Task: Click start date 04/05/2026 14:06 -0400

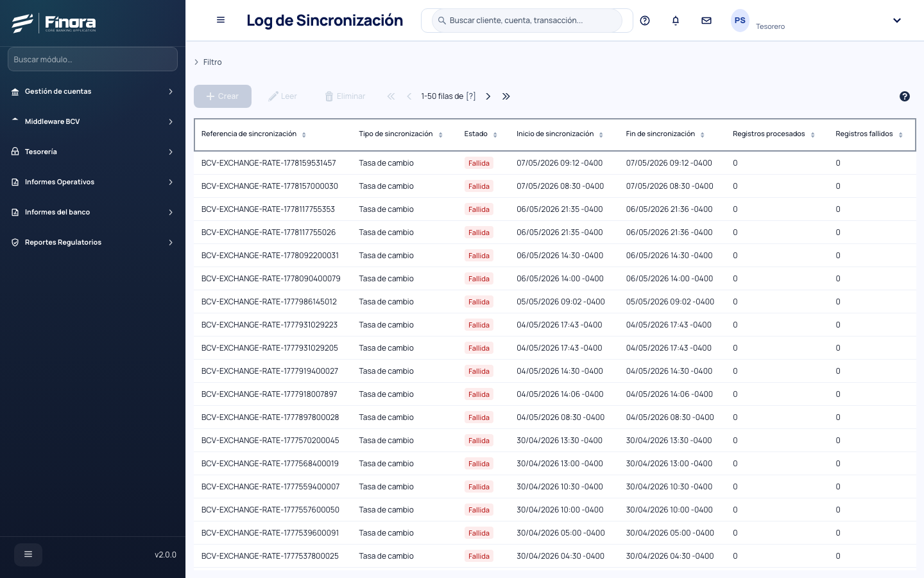Action: click(560, 394)
